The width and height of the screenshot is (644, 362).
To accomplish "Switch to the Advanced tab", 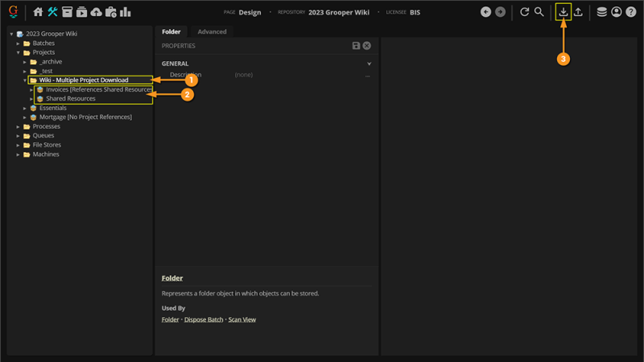I will coord(212,31).
